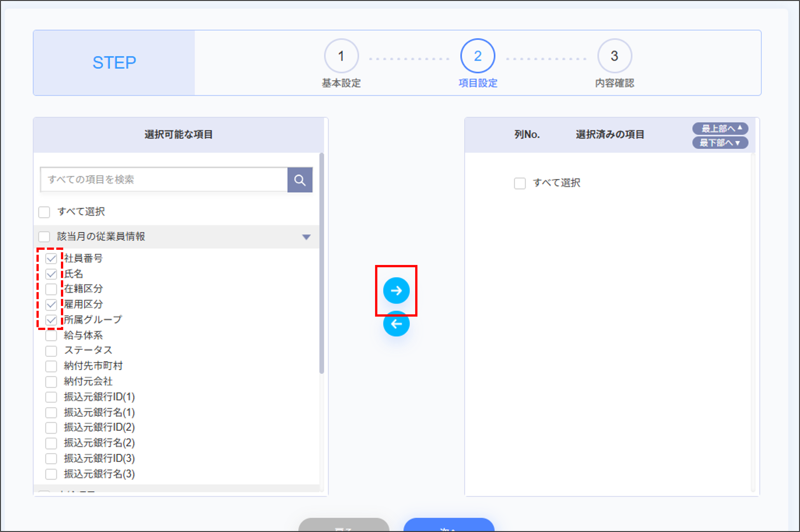Collapse the 該当月の従業員情報 group arrow
800x532 pixels.
point(306,237)
